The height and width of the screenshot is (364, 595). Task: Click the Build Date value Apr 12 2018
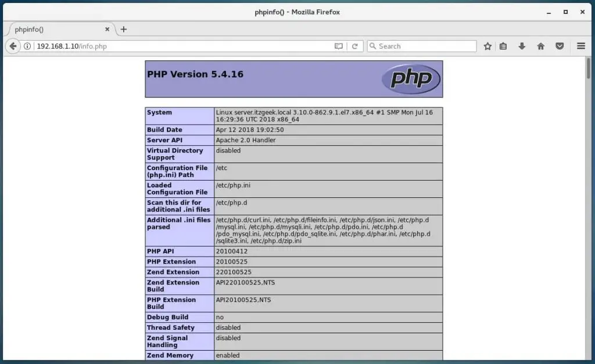tap(250, 129)
